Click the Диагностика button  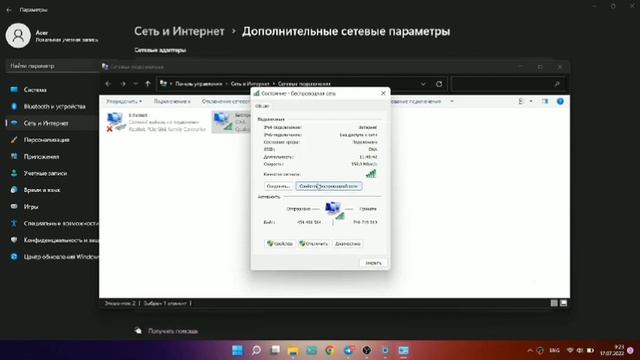tap(347, 244)
